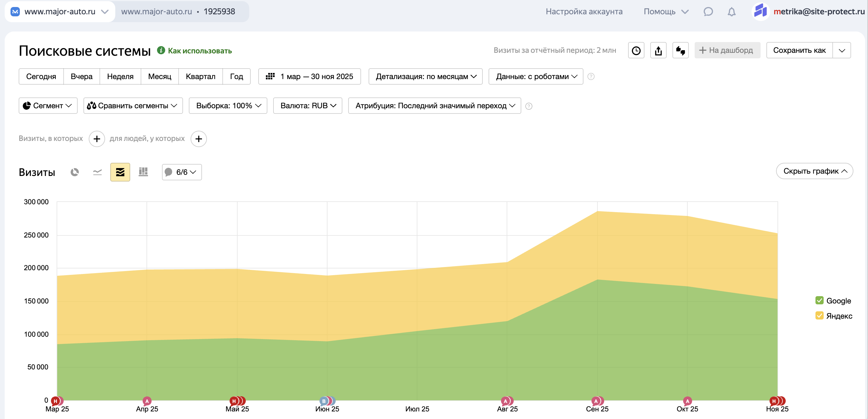Open the notifications bell
The height and width of the screenshot is (419, 868).
pos(731,12)
